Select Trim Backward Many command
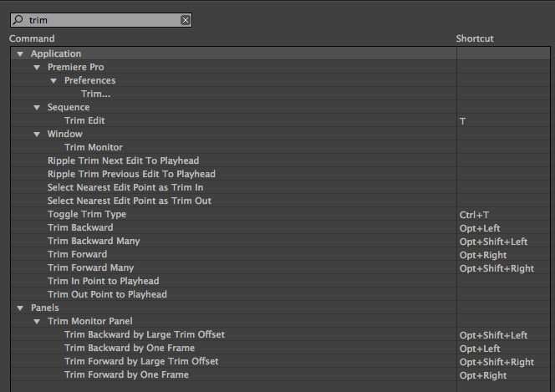 (94, 242)
